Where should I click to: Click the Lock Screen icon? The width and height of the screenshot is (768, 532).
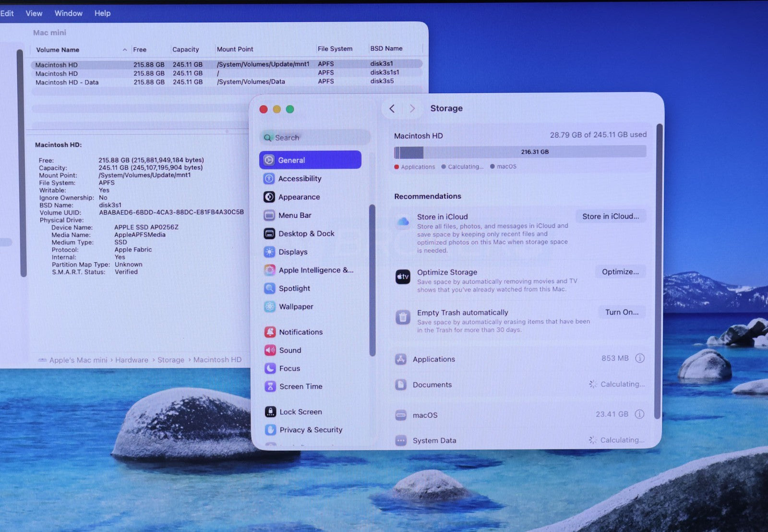[x=270, y=412]
